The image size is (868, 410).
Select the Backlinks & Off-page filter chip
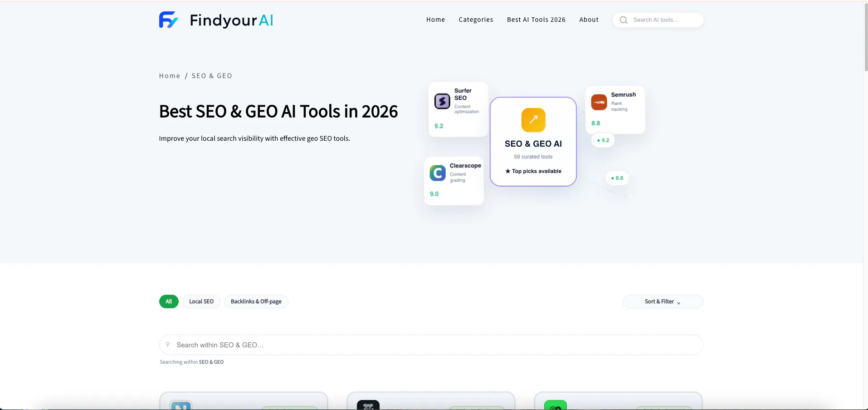pos(256,301)
